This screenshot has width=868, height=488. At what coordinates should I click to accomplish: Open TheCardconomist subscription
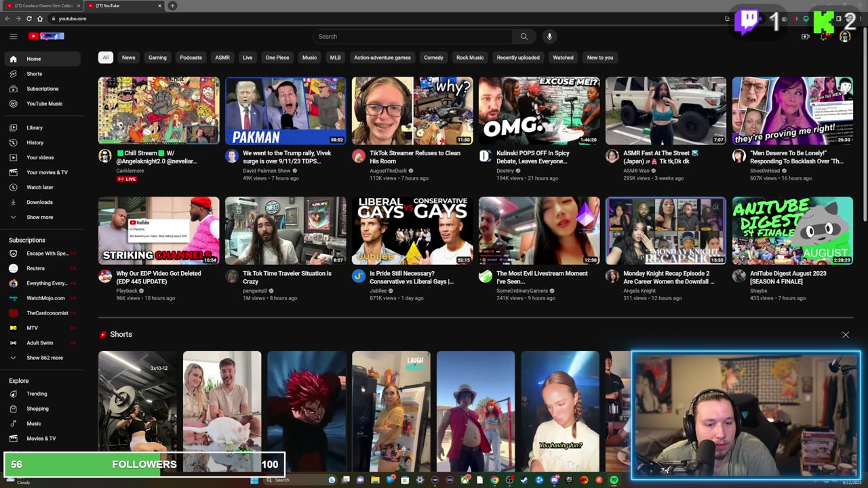42,313
